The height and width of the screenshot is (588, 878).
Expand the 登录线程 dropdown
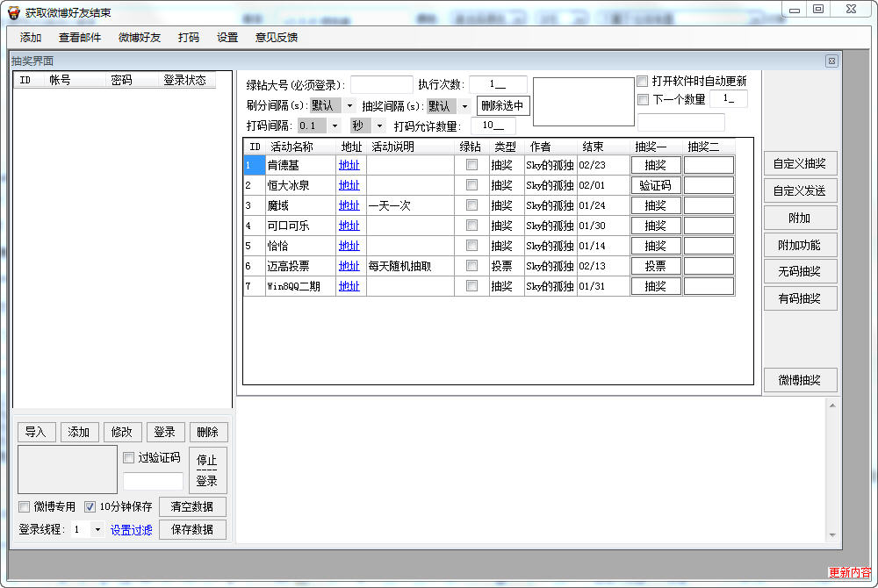tap(97, 529)
